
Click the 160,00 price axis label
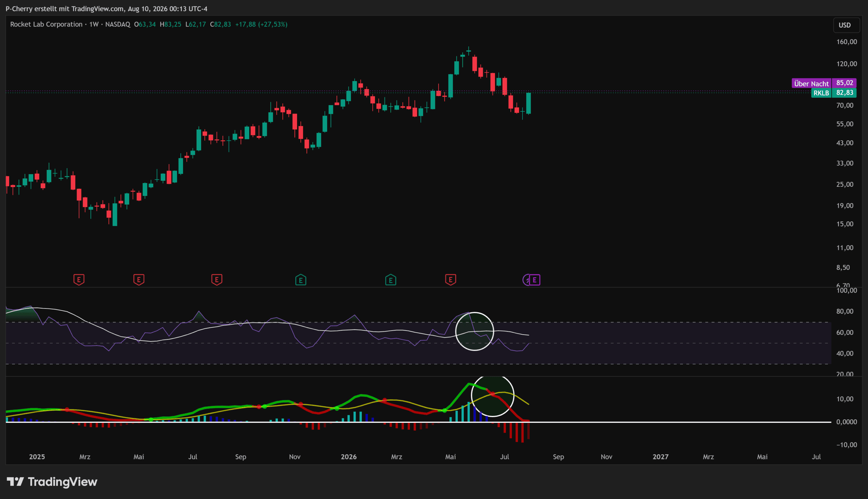point(847,42)
